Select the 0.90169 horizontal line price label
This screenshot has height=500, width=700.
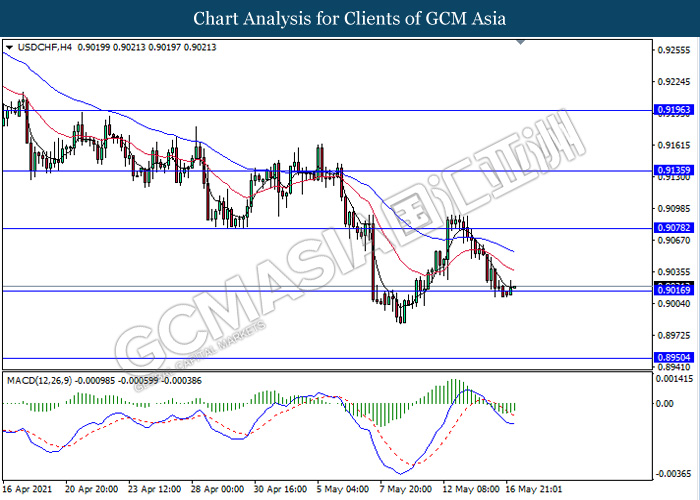click(674, 291)
